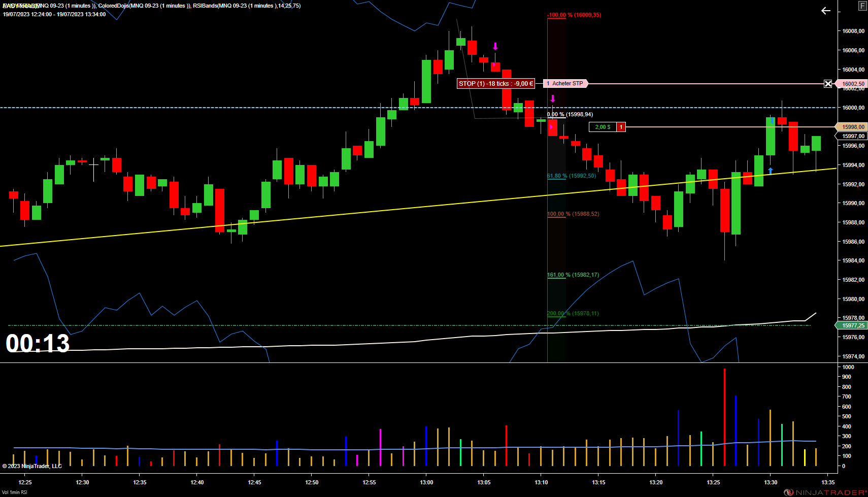Click the F icon in the top-right corner
Image resolution: width=868 pixels, height=497 pixels.
[x=862, y=6]
